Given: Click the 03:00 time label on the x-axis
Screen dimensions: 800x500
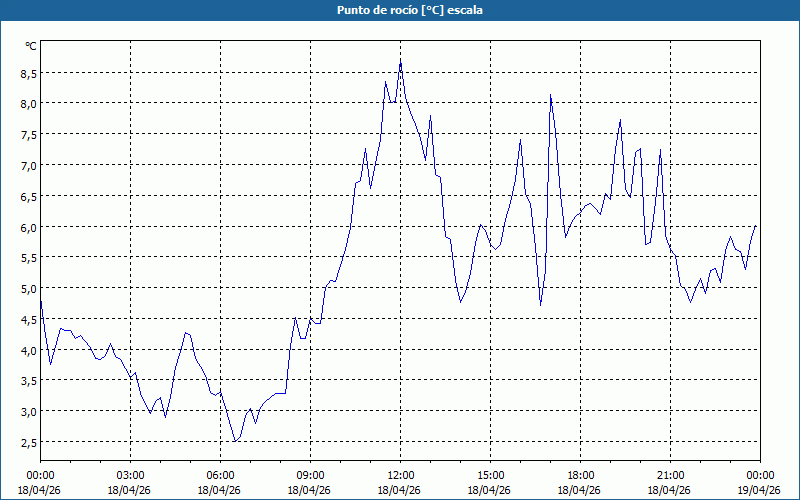Looking at the screenshot, I should click(x=131, y=475).
